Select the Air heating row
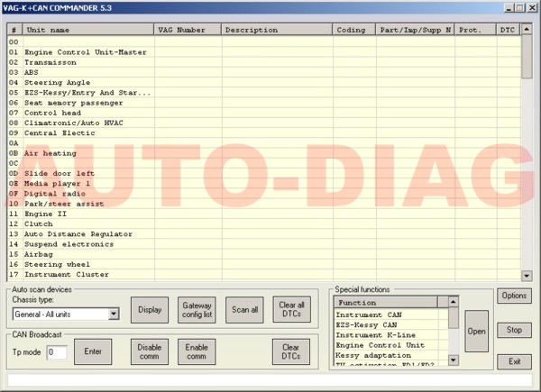 click(x=264, y=153)
